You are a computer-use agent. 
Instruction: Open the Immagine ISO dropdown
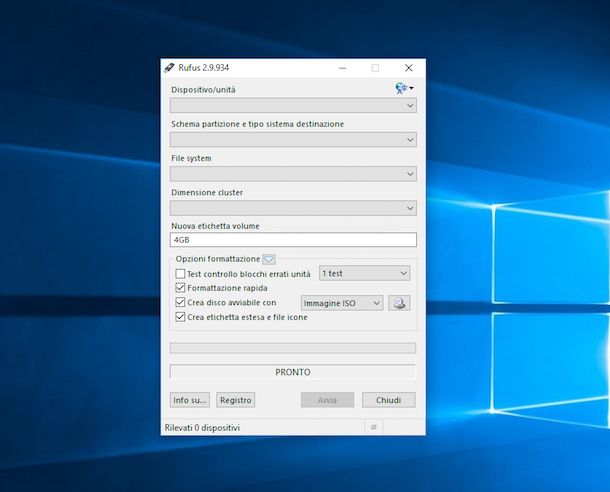tap(342, 303)
